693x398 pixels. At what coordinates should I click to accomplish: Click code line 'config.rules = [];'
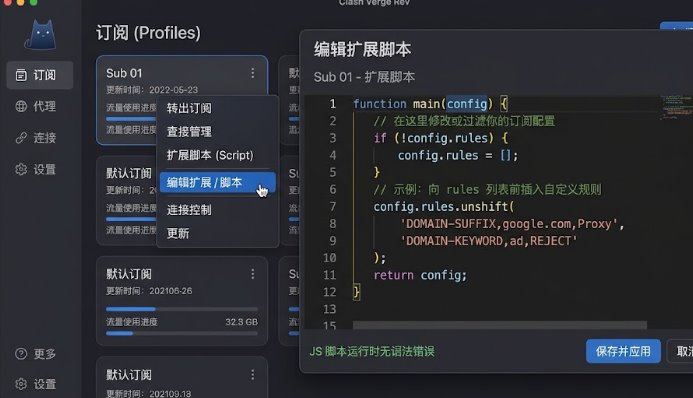pyautogui.click(x=457, y=155)
